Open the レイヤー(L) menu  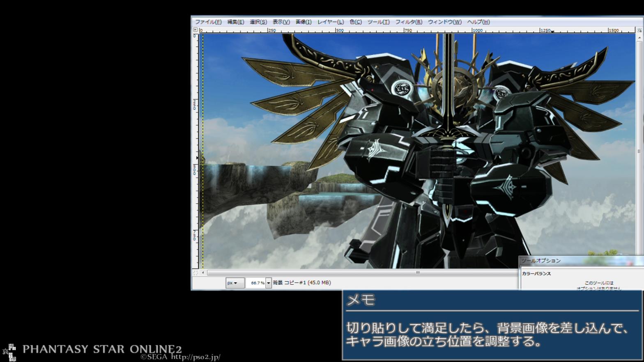pos(331,22)
